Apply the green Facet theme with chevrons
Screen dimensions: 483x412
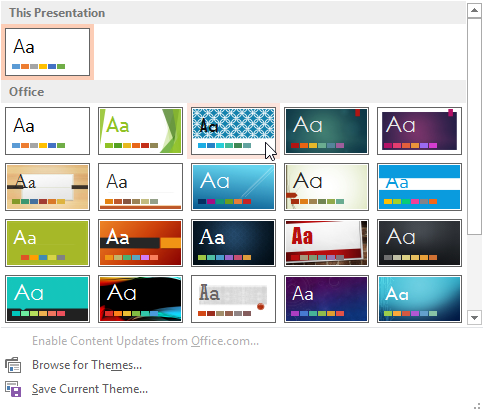click(x=140, y=131)
